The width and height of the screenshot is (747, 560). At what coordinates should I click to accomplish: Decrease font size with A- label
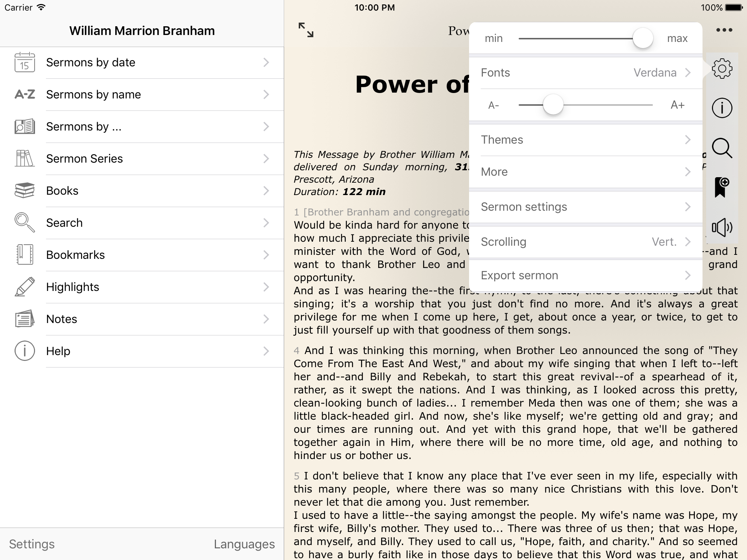494,105
